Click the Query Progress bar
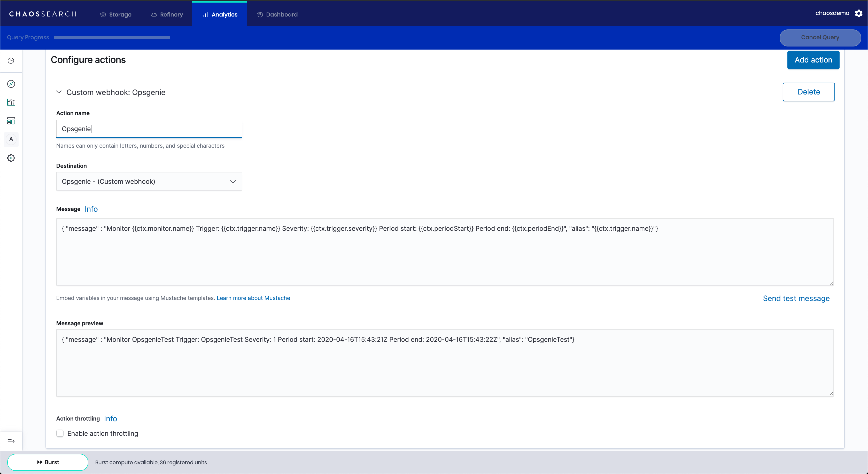Screen dimensions: 868x474 click(112, 38)
